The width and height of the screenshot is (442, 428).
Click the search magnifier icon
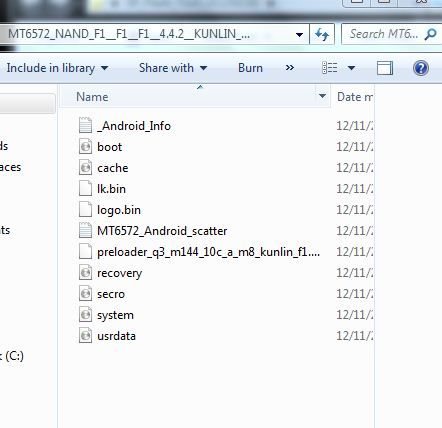click(x=431, y=34)
